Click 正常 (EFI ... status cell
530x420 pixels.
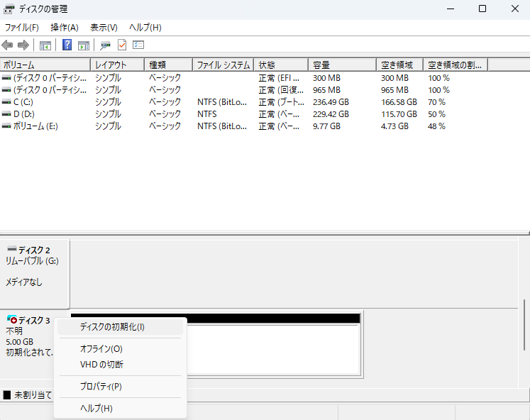280,78
